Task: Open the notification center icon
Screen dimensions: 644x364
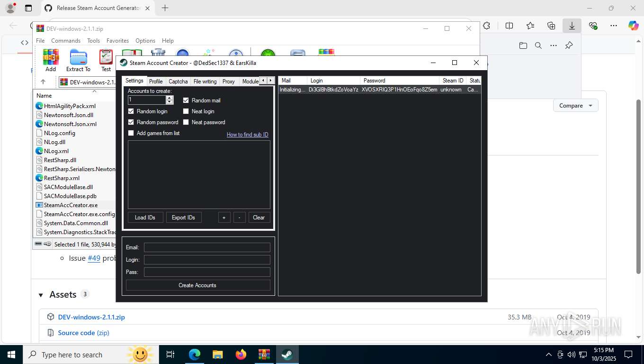Action: [628, 355]
